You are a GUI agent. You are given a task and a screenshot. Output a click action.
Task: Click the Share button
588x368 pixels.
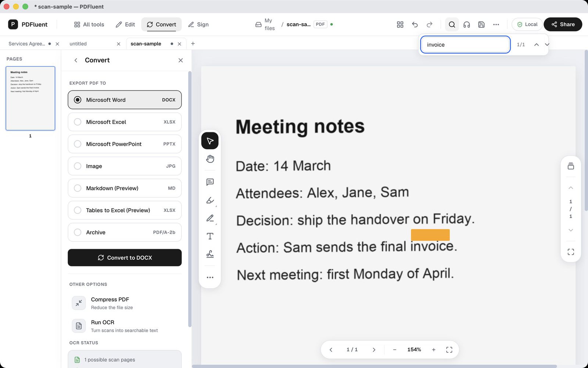(x=563, y=24)
